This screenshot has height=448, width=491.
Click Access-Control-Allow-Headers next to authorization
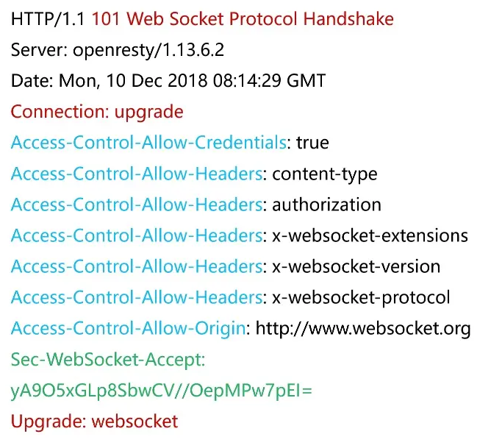(137, 205)
